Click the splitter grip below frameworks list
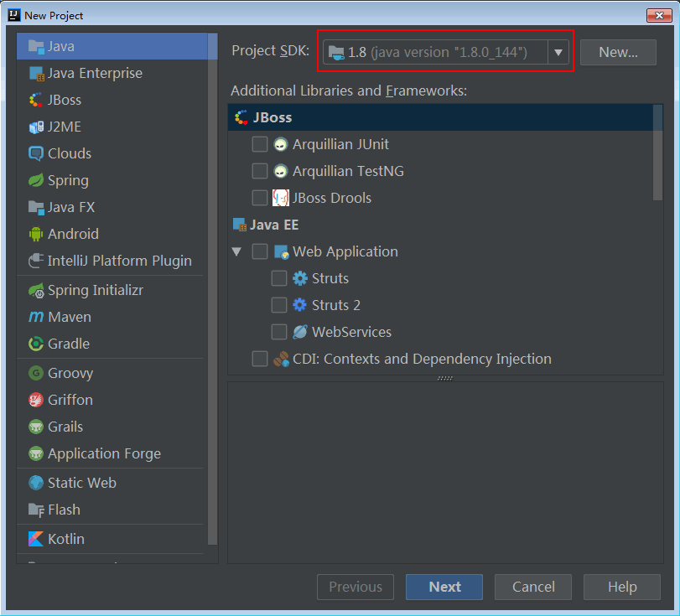Screen dimensions: 680x616 point(445,379)
